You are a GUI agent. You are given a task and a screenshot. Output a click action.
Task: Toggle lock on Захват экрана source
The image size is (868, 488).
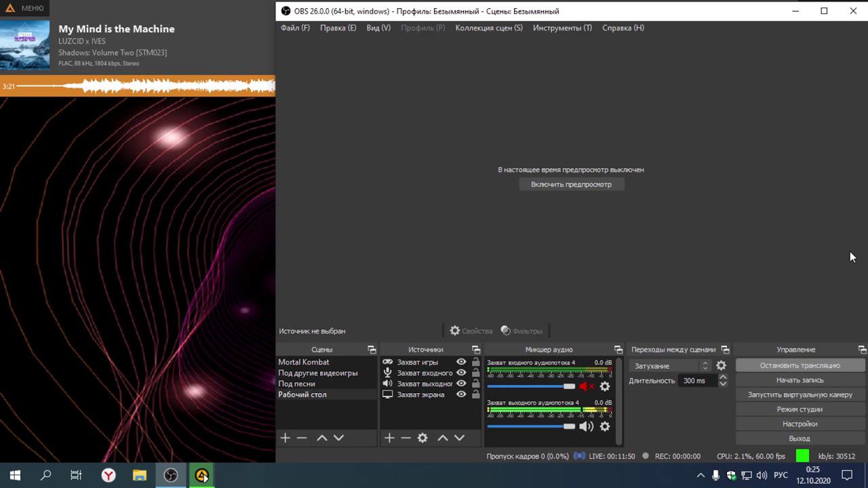[x=475, y=394]
